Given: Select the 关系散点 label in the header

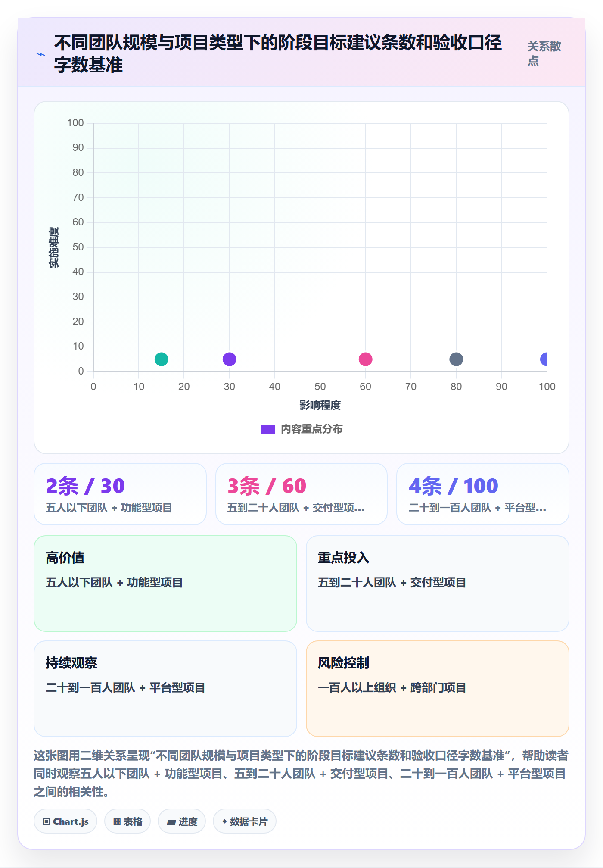Looking at the screenshot, I should (544, 53).
